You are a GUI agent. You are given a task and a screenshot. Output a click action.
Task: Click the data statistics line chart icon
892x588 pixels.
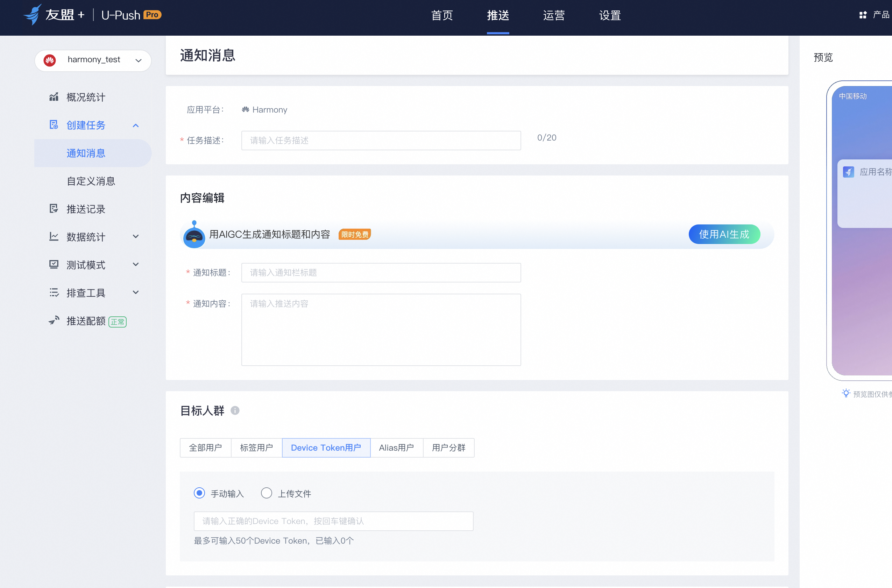[54, 237]
